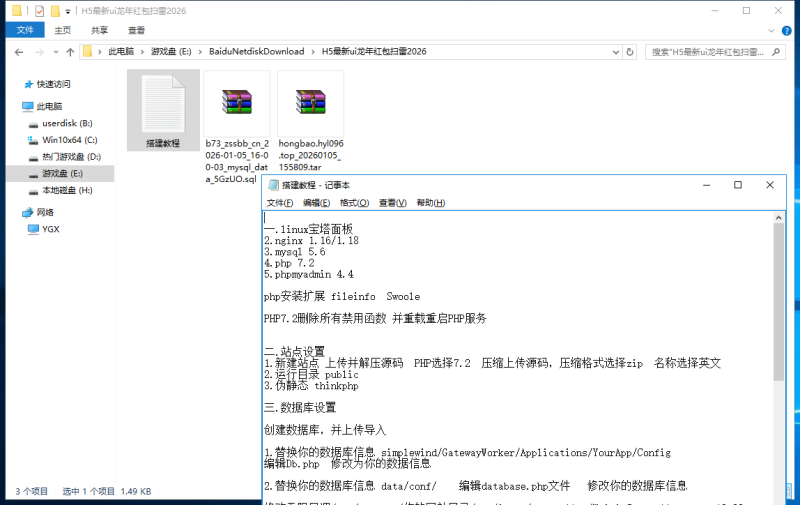Click the Win10x64 (C:) drive icon
This screenshot has width=800, height=505.
tap(33, 140)
